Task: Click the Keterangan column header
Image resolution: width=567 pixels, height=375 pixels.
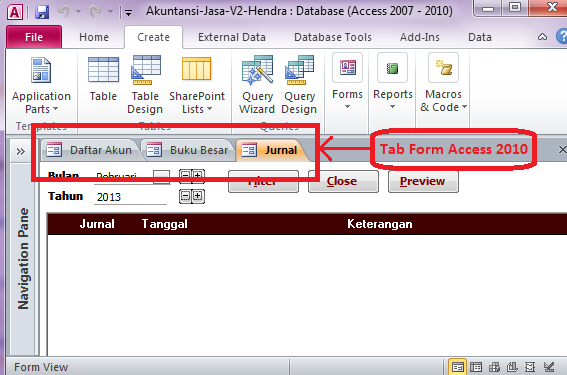Action: tap(380, 224)
